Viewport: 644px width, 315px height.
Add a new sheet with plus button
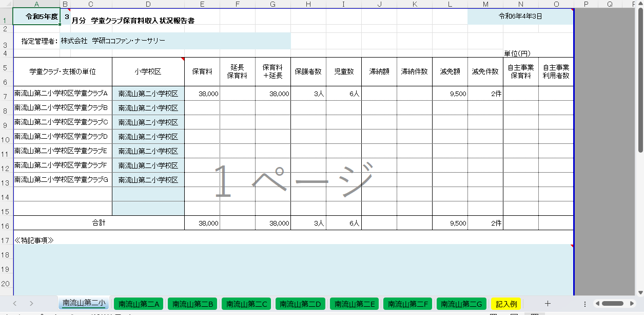click(548, 304)
